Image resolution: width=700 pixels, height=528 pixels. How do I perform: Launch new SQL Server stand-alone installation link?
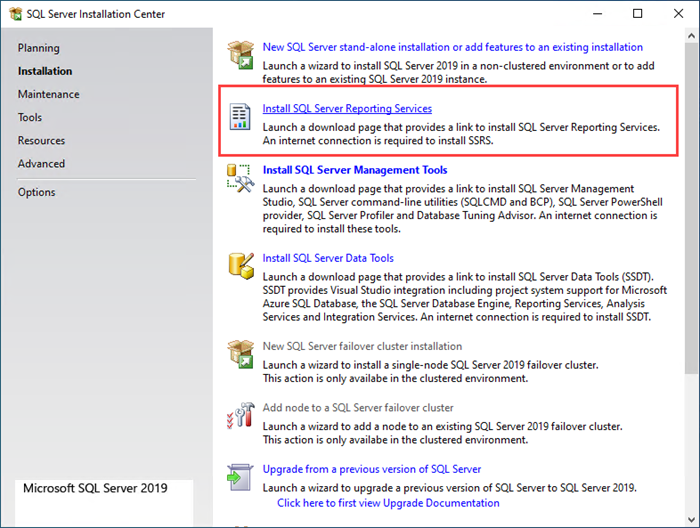pos(453,47)
